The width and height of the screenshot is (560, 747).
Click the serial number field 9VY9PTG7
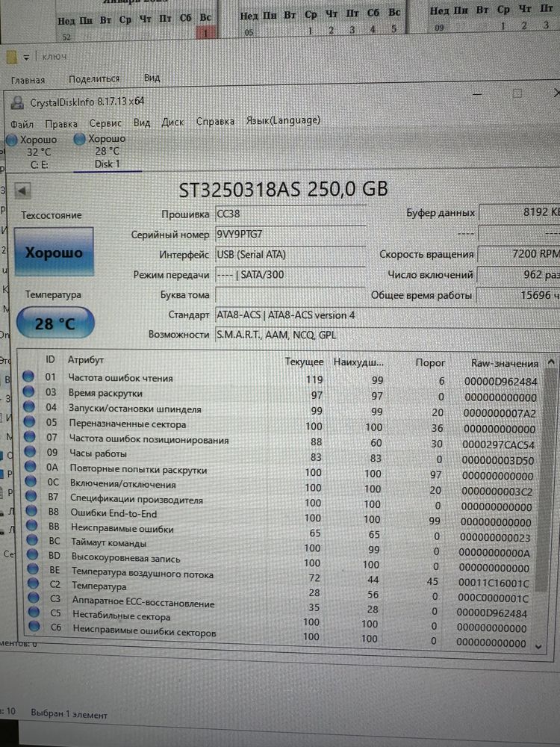[290, 234]
